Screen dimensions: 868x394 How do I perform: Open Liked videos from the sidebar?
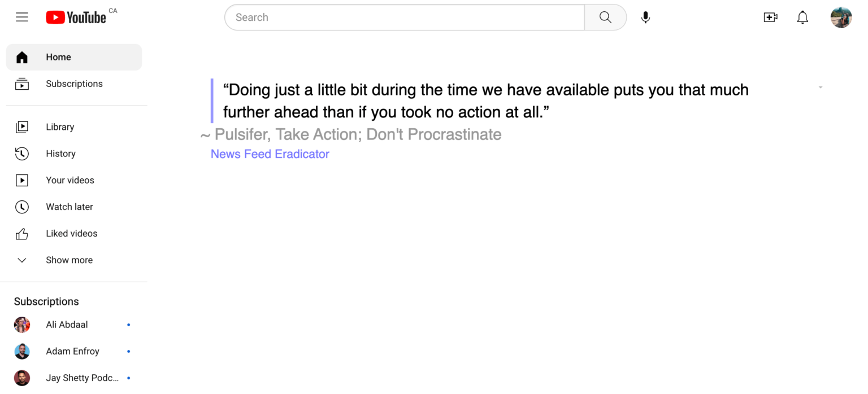tap(71, 233)
